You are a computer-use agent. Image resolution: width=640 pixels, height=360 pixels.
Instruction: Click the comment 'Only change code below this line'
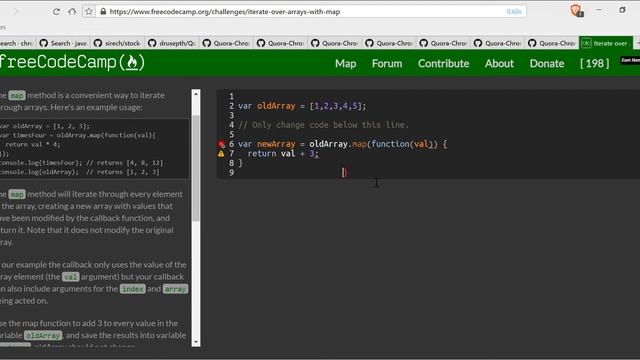(323, 125)
